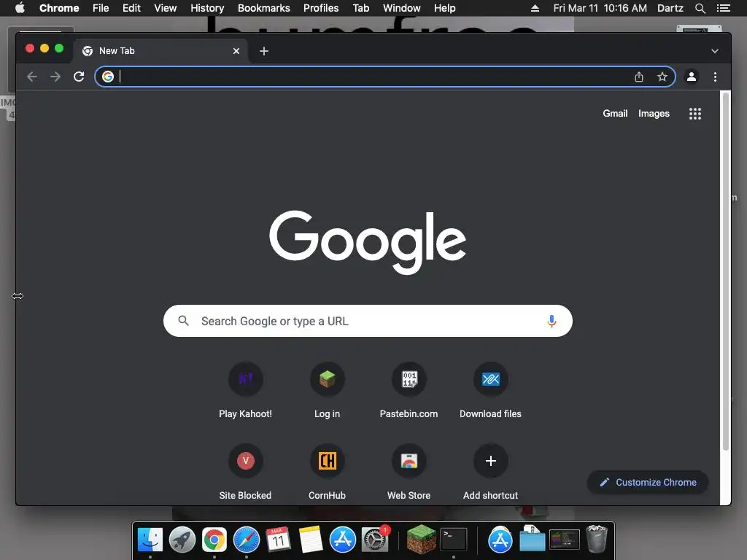747x560 pixels.
Task: Open the Bookmarks menu
Action: (264, 8)
